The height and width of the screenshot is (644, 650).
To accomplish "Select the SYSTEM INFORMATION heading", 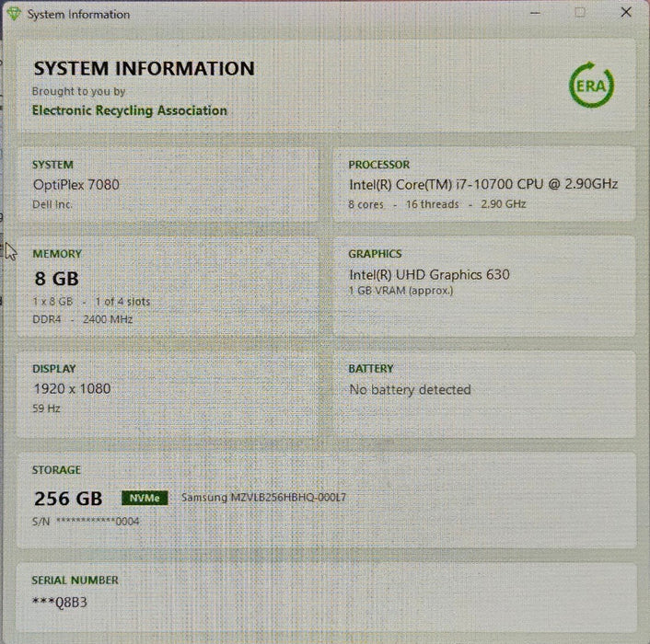I will (x=145, y=68).
